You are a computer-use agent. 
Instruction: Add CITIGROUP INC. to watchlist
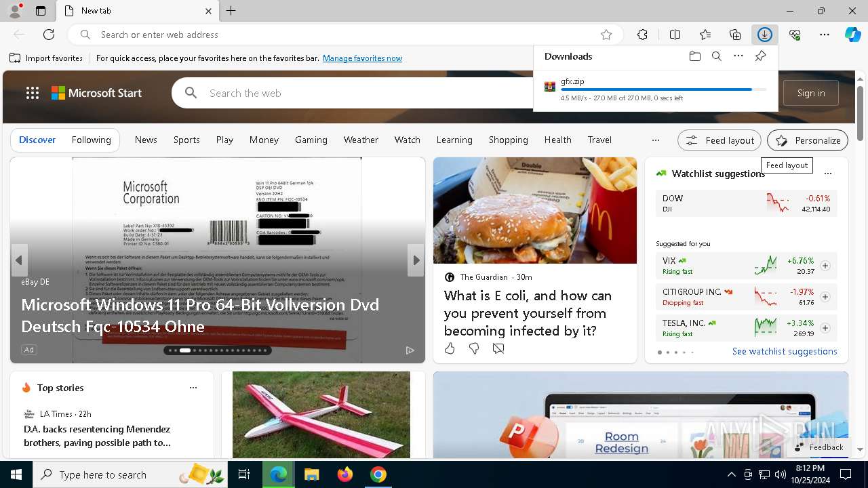825,297
